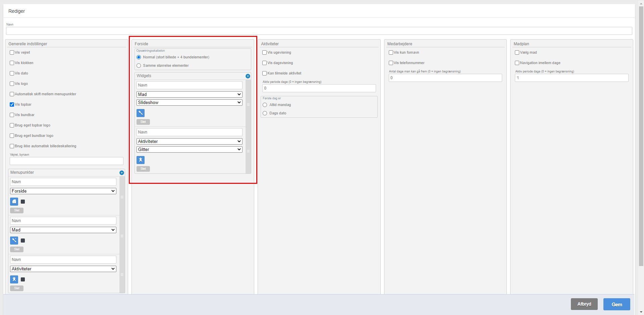Click the home icon for the Forside menu item

(14, 202)
